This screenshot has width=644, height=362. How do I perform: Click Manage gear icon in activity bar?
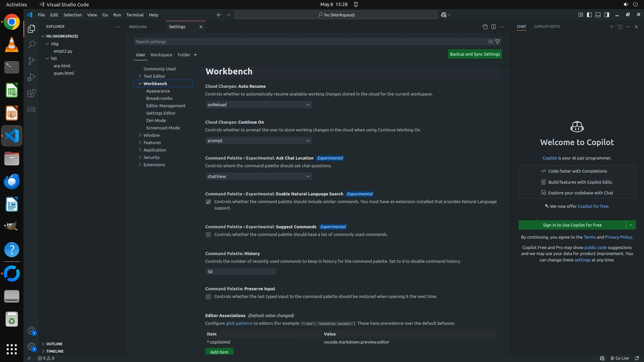pyautogui.click(x=32, y=347)
